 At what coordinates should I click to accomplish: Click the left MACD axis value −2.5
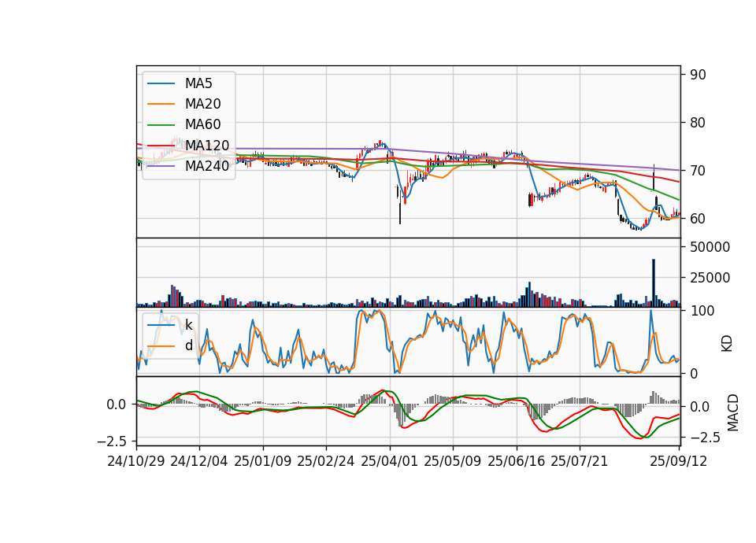(x=111, y=441)
